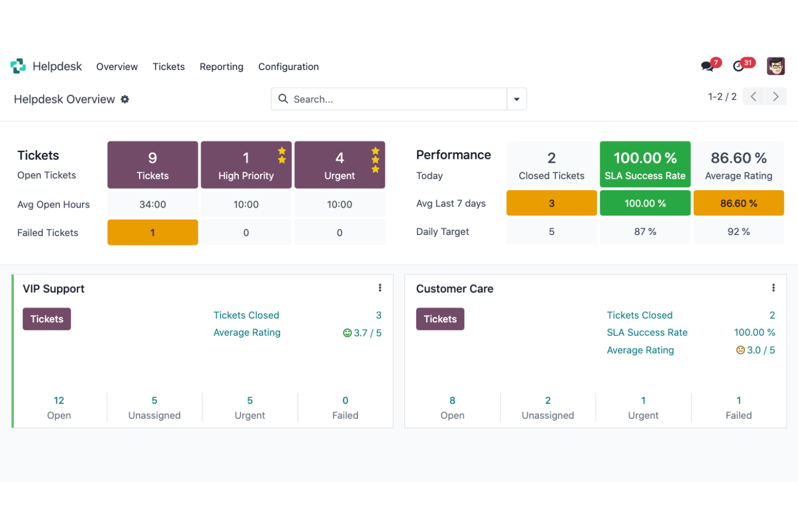Open the user avatar menu
The height and width of the screenshot is (532, 798).
pyautogui.click(x=775, y=66)
